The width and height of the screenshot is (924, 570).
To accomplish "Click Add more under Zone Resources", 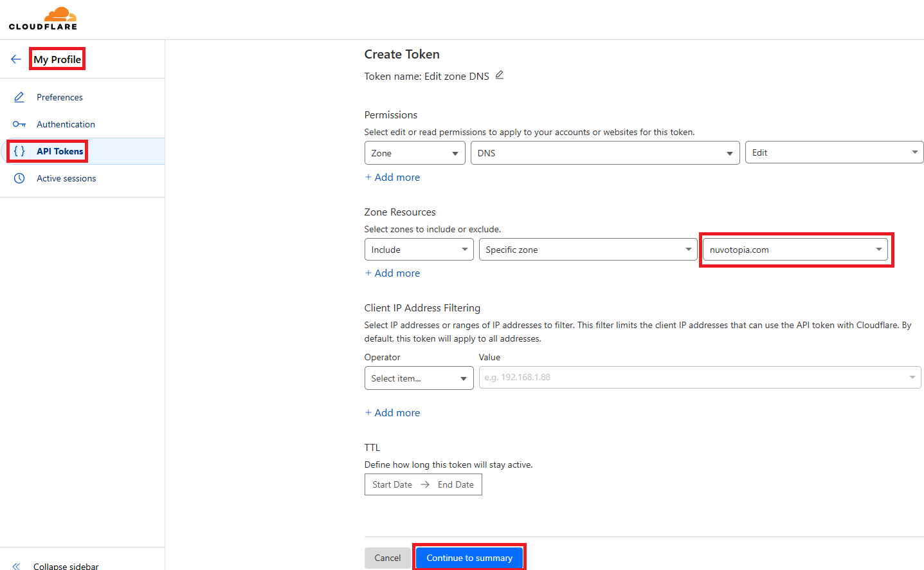I will [x=392, y=273].
